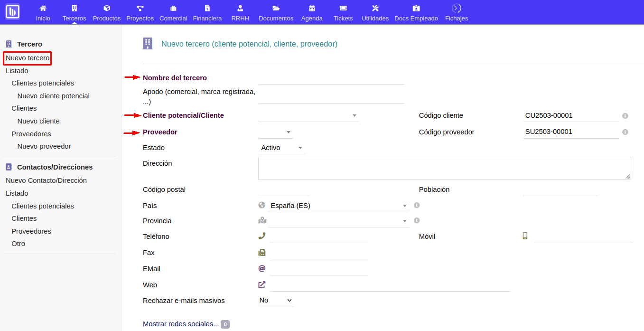This screenshot has width=644, height=331.
Task: Open the Cliente potencial/Cliente dropdown
Action: coord(308,116)
